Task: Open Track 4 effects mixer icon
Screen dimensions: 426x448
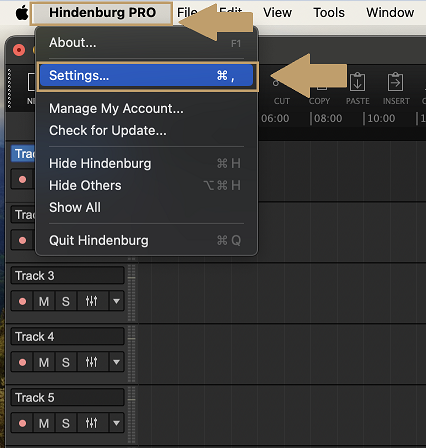Action: (91, 362)
